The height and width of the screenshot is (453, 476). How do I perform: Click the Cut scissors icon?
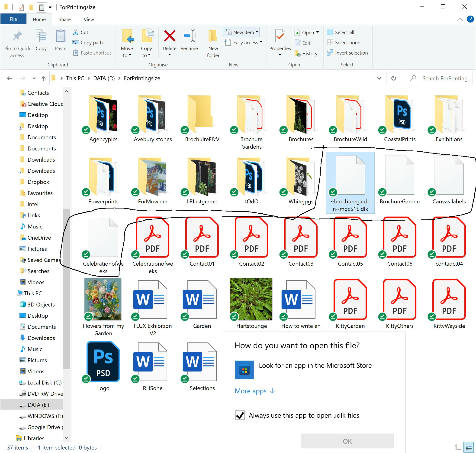click(x=76, y=32)
